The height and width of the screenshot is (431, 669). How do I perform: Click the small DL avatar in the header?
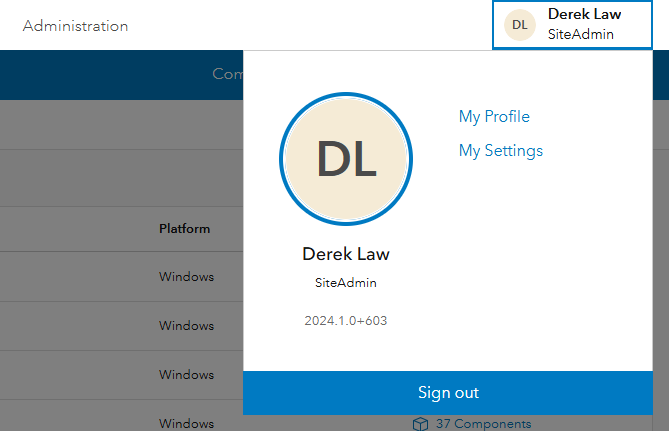coord(519,25)
